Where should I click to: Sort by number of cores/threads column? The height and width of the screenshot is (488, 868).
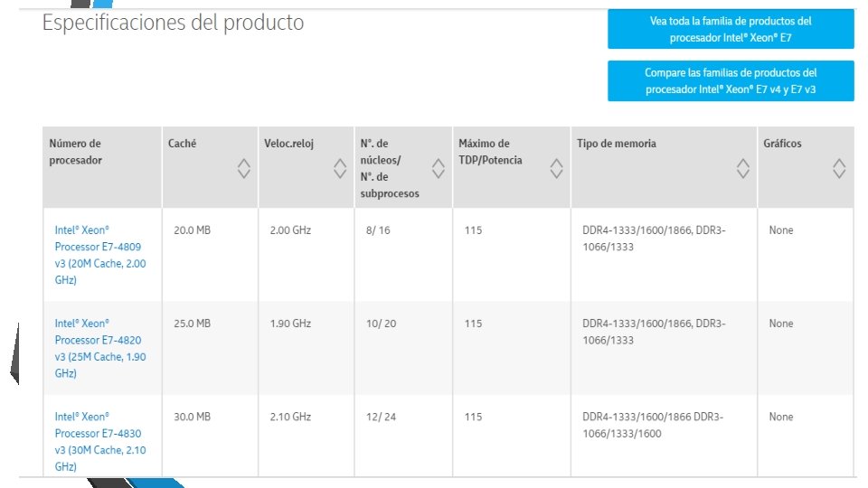pyautogui.click(x=439, y=168)
